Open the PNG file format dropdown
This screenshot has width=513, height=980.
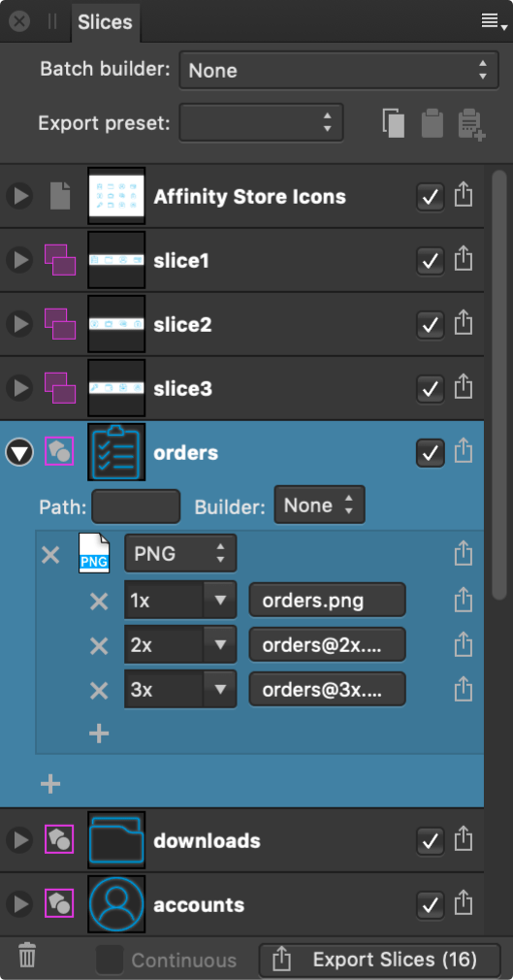180,553
